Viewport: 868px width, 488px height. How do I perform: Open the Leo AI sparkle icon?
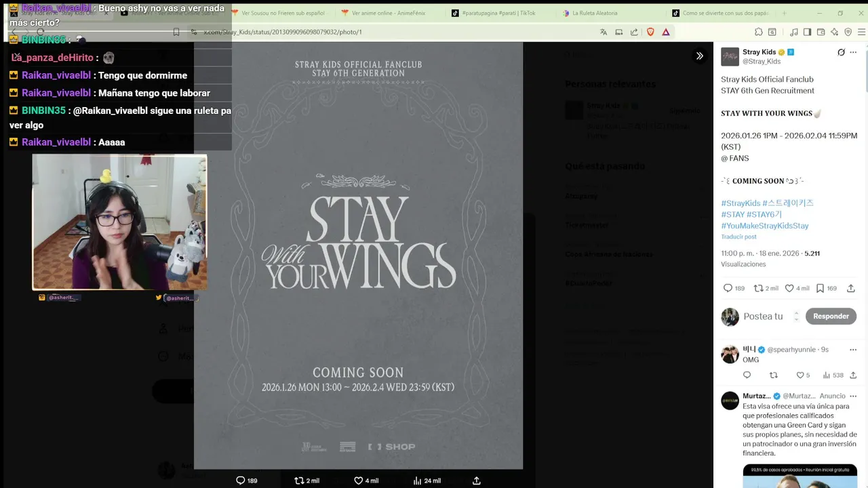pos(834,32)
